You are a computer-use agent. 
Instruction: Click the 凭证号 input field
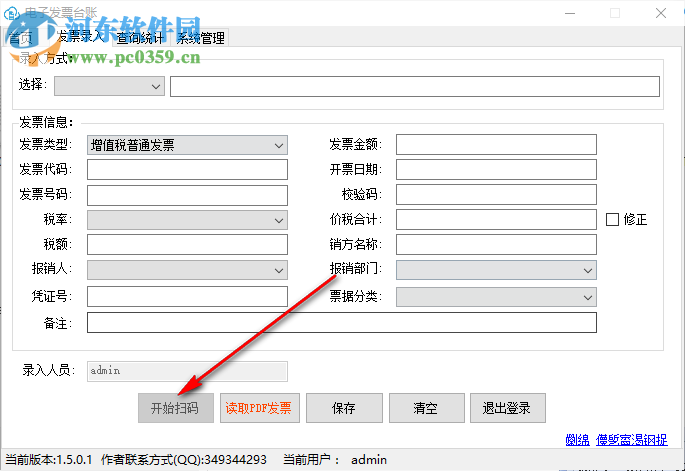coord(187,297)
